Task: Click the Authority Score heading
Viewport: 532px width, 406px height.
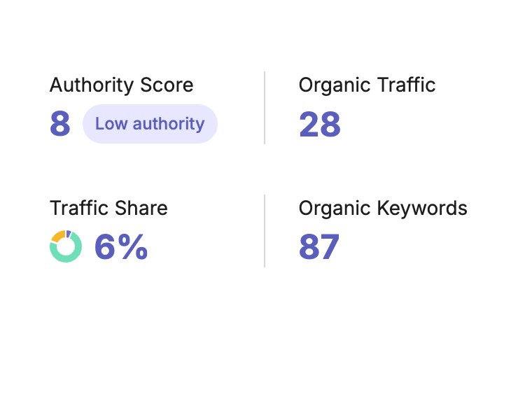Action: coord(122,85)
